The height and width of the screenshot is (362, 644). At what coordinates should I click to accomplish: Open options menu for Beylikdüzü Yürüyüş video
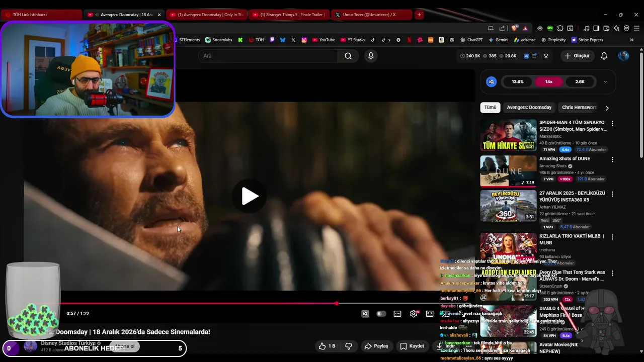(612, 194)
